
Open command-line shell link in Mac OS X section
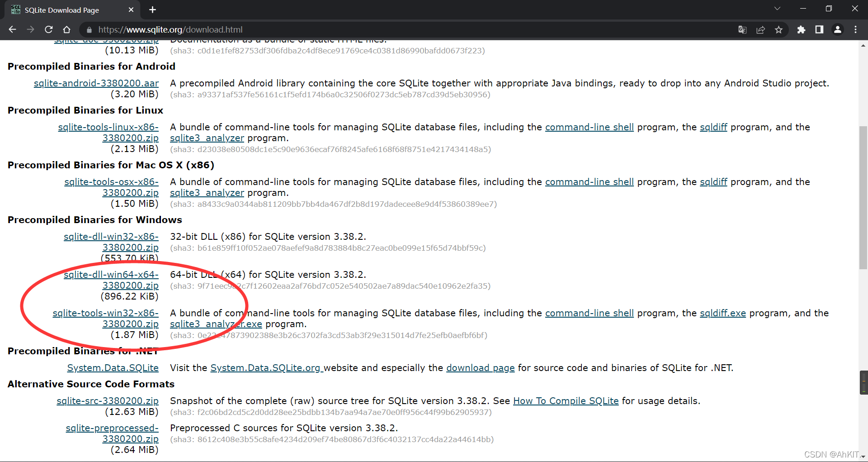(x=590, y=182)
